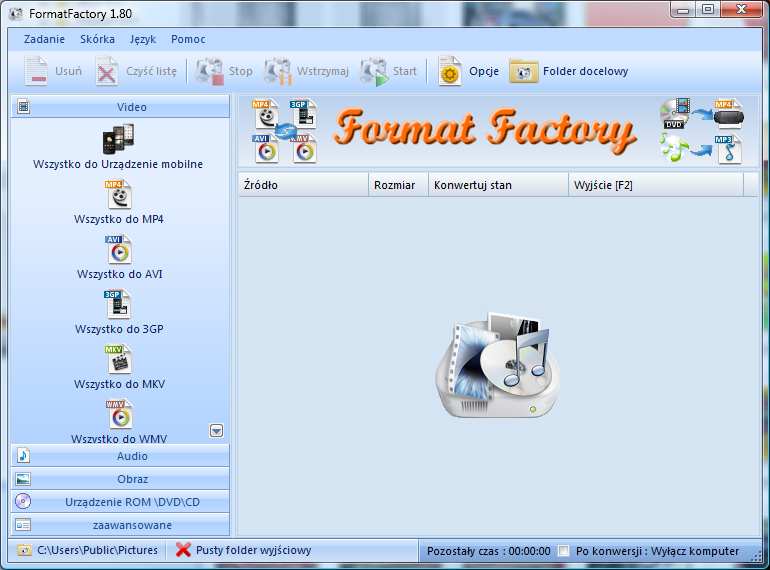Image resolution: width=770 pixels, height=570 pixels.
Task: Click the Stop toolbar icon
Action: 210,72
